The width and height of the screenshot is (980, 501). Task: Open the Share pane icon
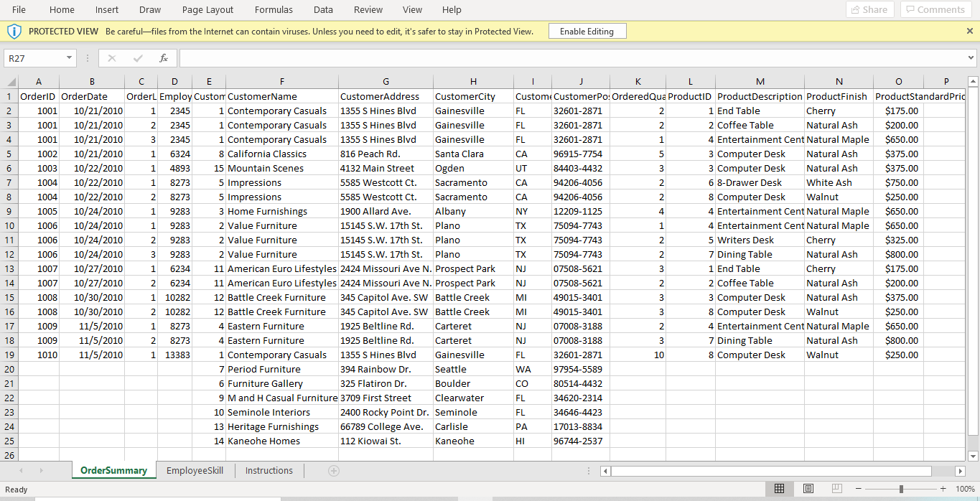click(x=868, y=9)
